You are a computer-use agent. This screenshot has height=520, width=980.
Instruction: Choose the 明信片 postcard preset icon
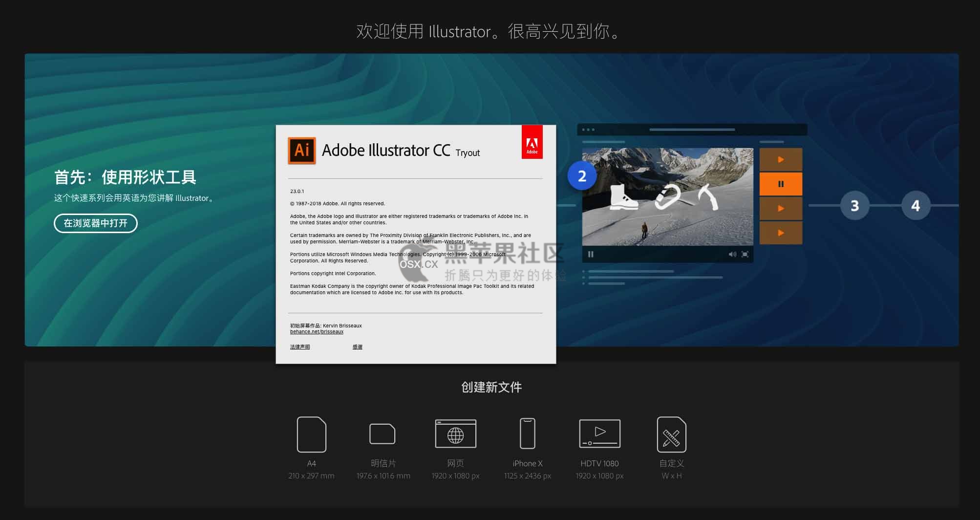(383, 433)
